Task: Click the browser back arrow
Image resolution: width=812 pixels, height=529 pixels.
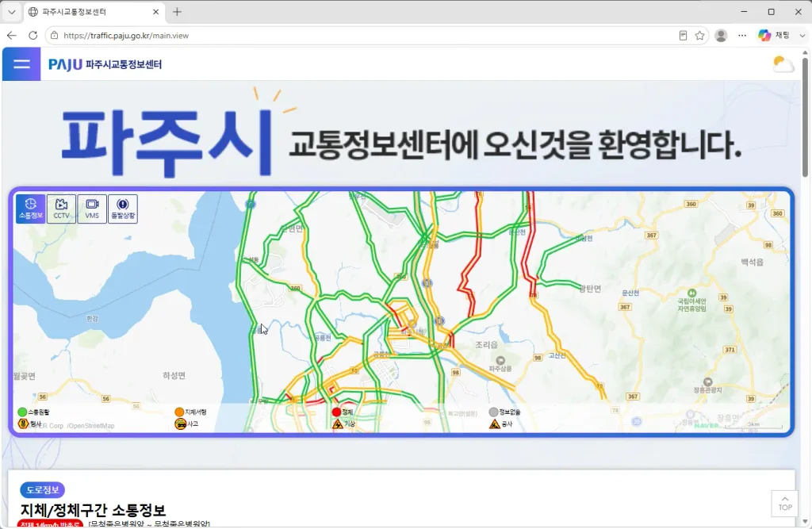Action: coord(12,35)
